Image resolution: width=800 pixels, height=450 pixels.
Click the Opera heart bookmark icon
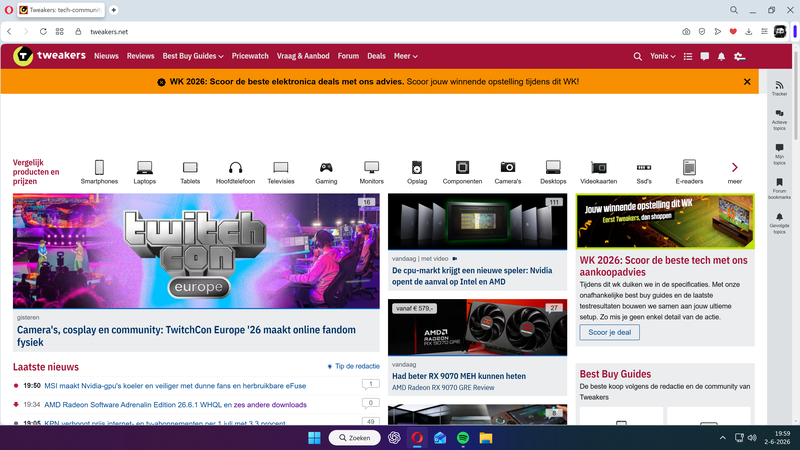pyautogui.click(x=733, y=32)
